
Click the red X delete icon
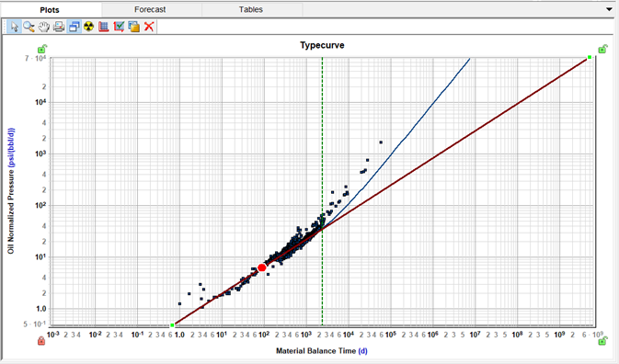tap(149, 27)
